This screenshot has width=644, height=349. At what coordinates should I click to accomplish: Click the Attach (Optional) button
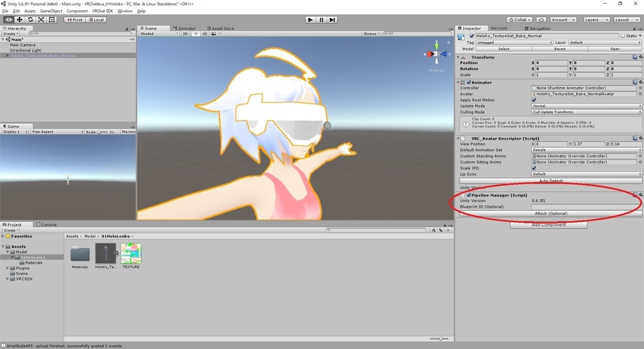coord(551,214)
